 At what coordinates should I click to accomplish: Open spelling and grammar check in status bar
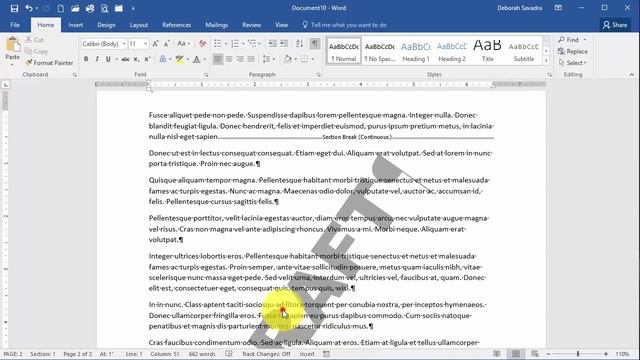(x=229, y=354)
